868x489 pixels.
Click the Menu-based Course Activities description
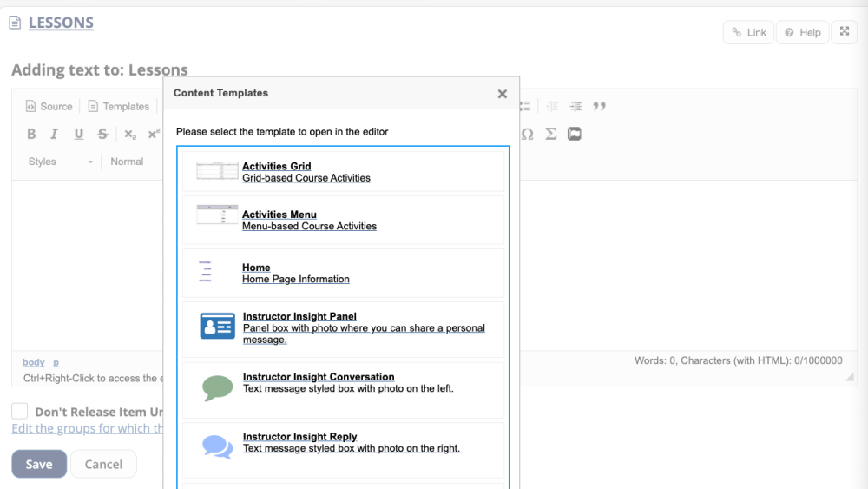click(310, 226)
